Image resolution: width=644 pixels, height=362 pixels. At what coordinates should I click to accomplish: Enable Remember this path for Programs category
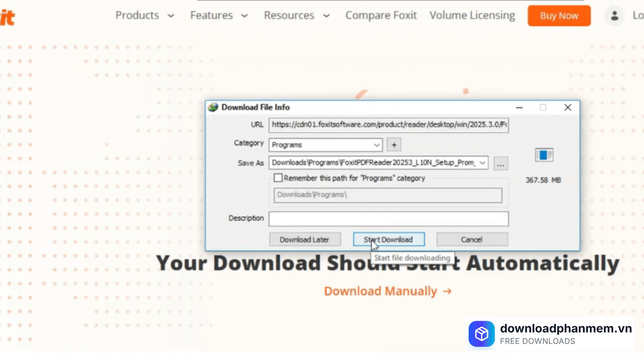point(278,178)
